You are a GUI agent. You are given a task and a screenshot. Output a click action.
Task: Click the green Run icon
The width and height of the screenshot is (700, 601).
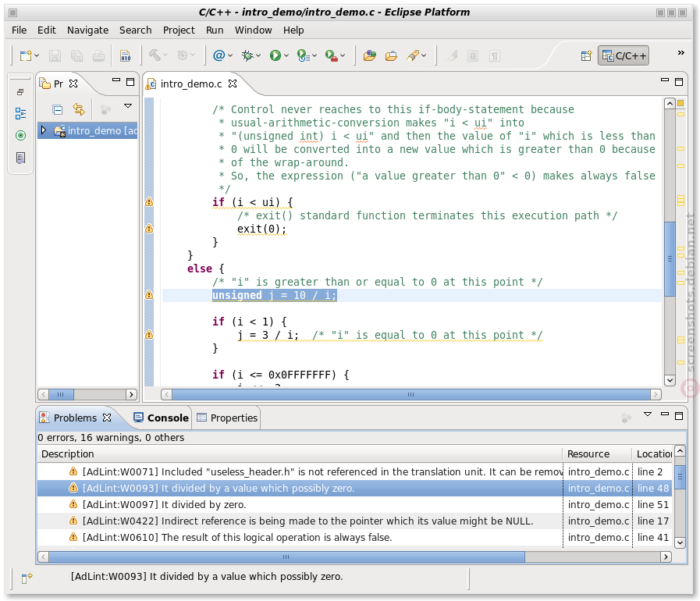pos(275,55)
